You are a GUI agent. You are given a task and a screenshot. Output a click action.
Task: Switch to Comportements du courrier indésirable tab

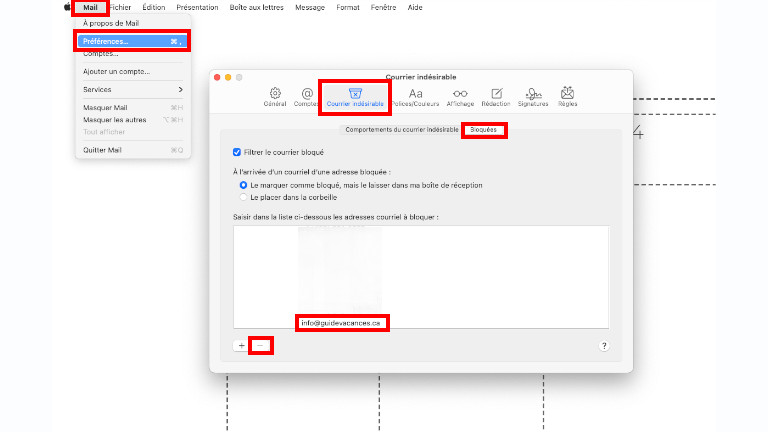[402, 130]
